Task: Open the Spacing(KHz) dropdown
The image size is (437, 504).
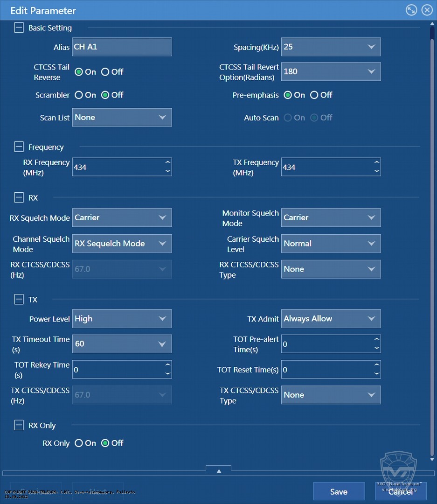Action: pos(331,47)
